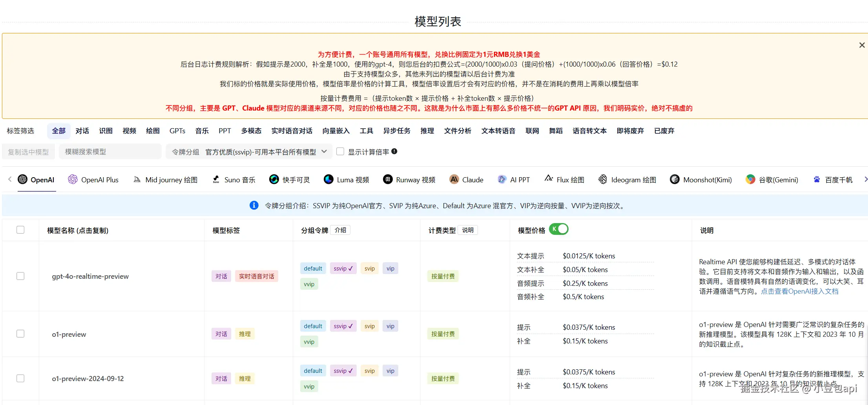Click 按量付费 badge in o1-preview row
This screenshot has height=405, width=868.
pyautogui.click(x=443, y=334)
